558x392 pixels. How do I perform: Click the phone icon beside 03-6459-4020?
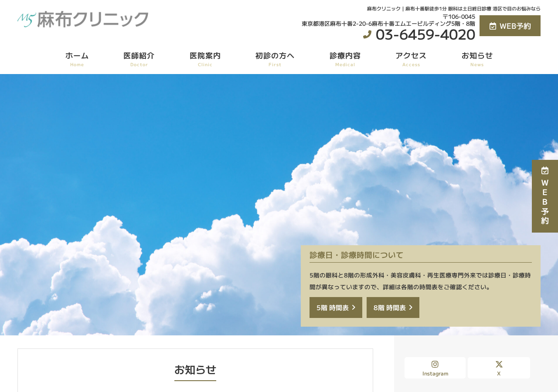coord(367,34)
